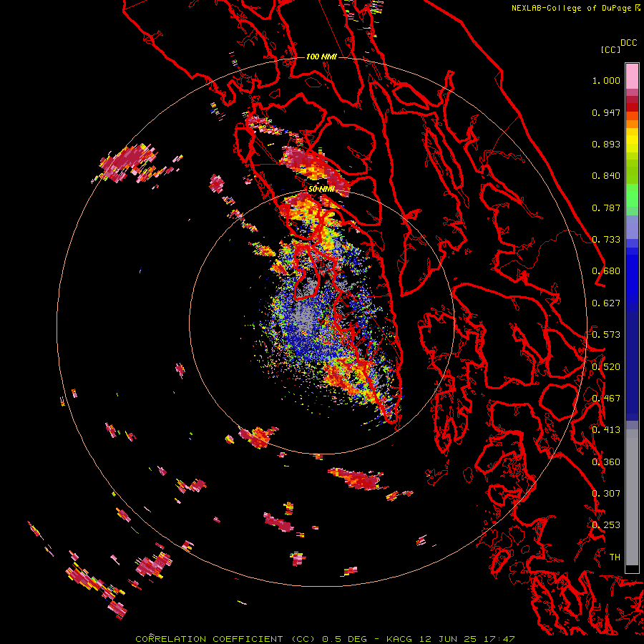Select the 0.680 legend value
The width and height of the screenshot is (644, 644).
coord(606,271)
